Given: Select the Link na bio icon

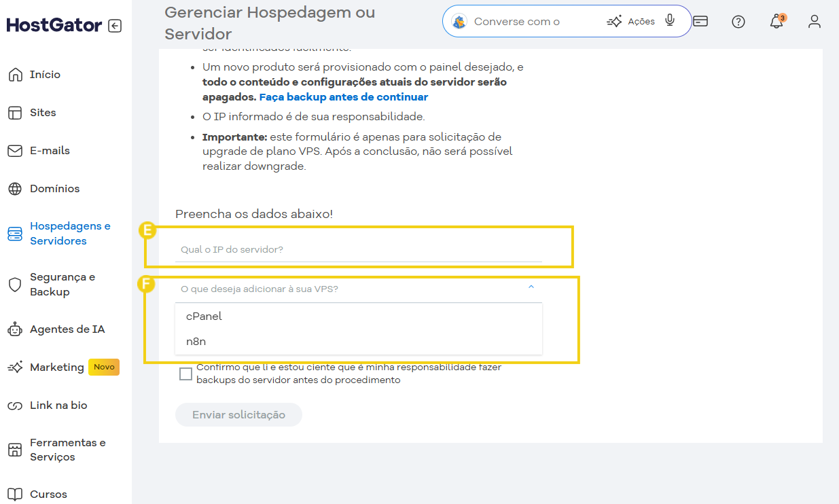Looking at the screenshot, I should pos(15,405).
